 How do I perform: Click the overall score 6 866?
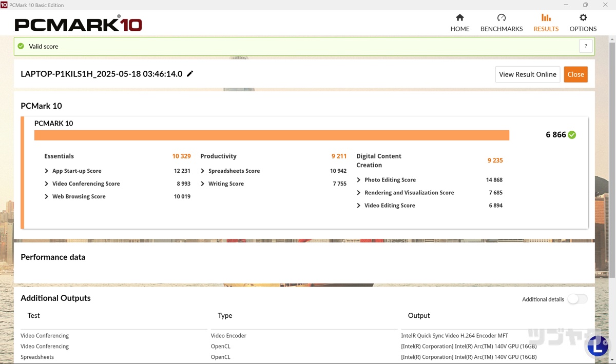555,135
